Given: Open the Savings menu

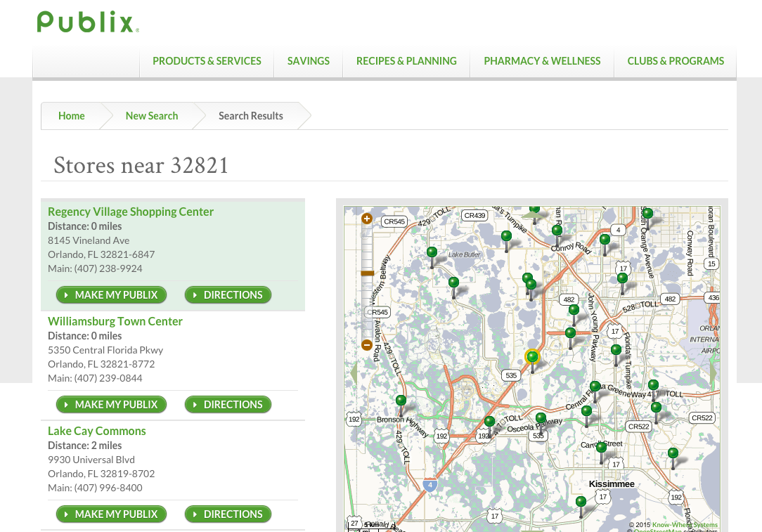Looking at the screenshot, I should pos(308,61).
